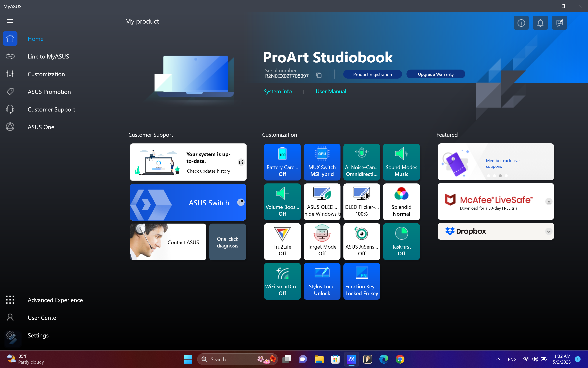Click the Settings gear icon
Image resolution: width=588 pixels, height=368 pixels.
[10, 335]
